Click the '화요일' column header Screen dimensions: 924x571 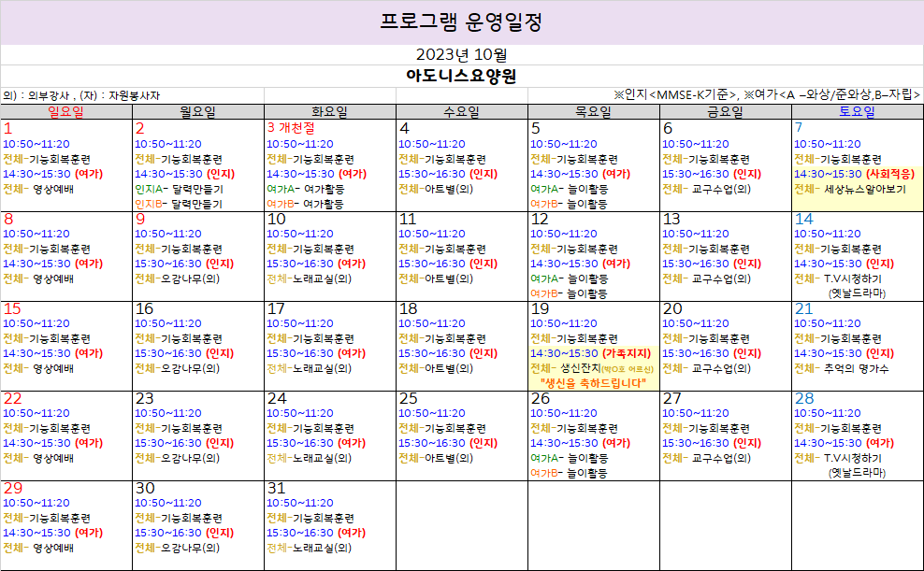click(x=330, y=112)
